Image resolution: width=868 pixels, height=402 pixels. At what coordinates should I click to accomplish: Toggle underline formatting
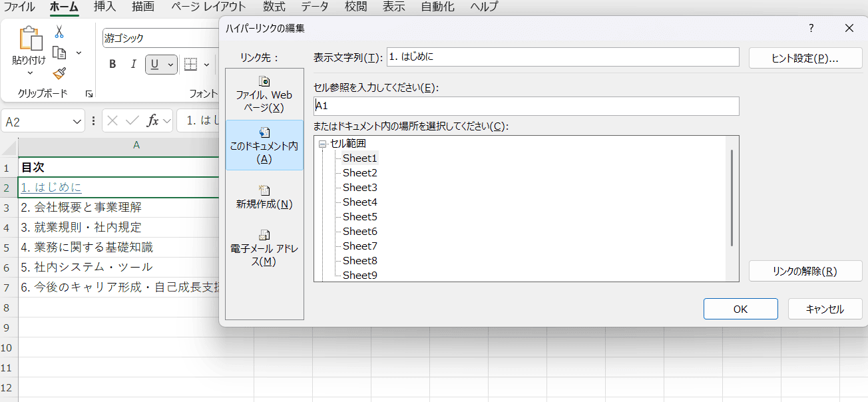point(155,65)
